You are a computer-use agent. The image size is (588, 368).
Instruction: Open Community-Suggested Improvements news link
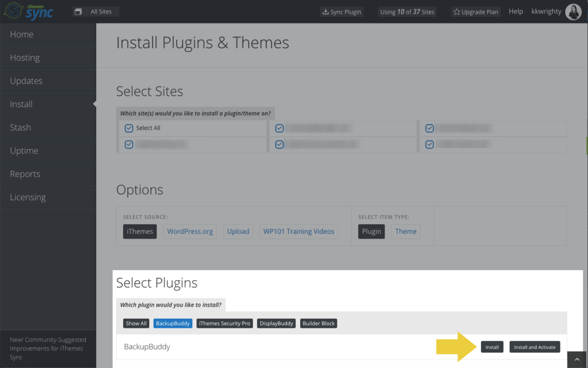tap(48, 348)
